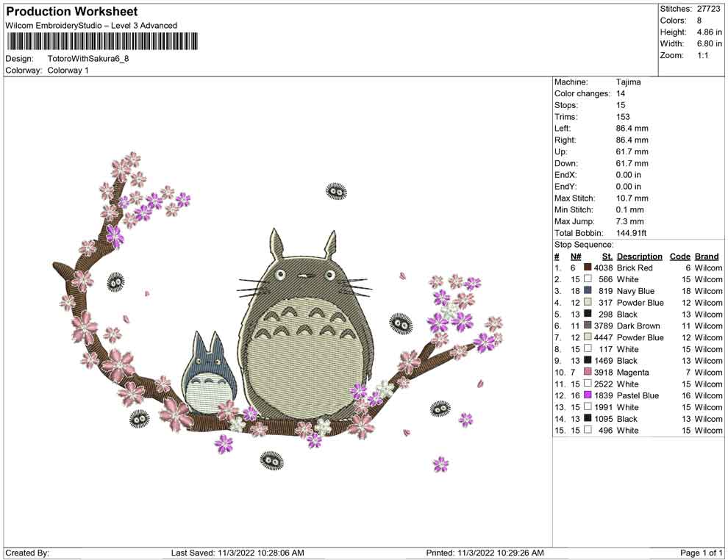Viewport: 728px width, 560px height.
Task: Click the Black row with 1095 stitches
Action: click(638, 418)
